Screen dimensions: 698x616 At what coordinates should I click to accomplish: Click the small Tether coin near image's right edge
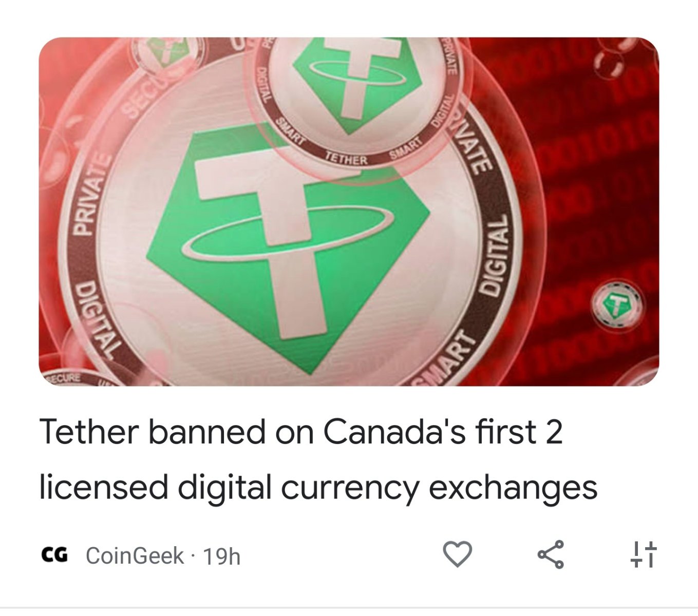pos(617,304)
